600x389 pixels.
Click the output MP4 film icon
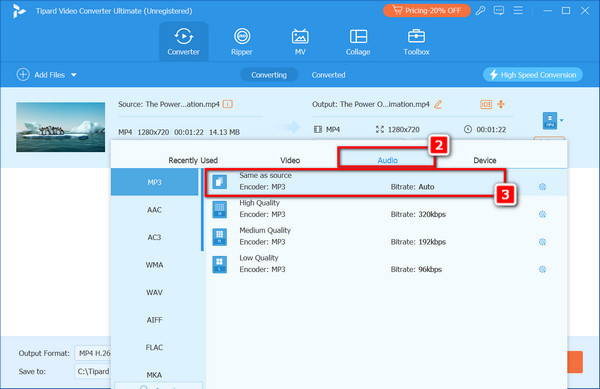[318, 130]
